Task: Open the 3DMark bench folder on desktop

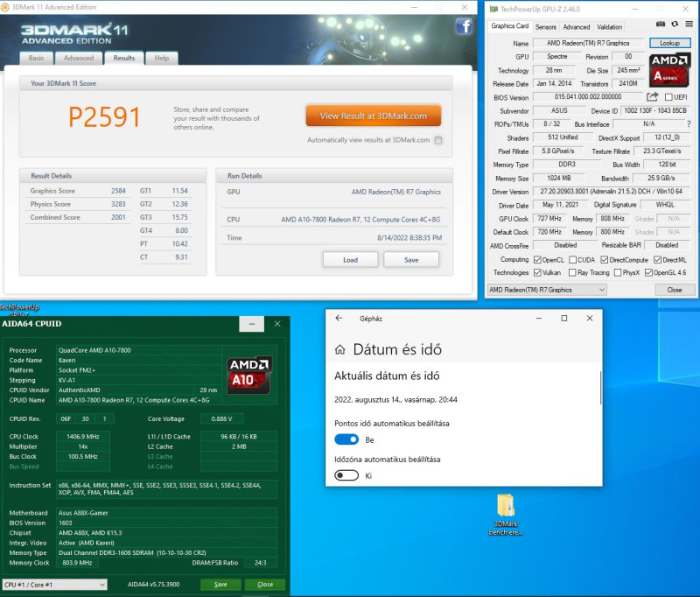Action: click(x=506, y=515)
